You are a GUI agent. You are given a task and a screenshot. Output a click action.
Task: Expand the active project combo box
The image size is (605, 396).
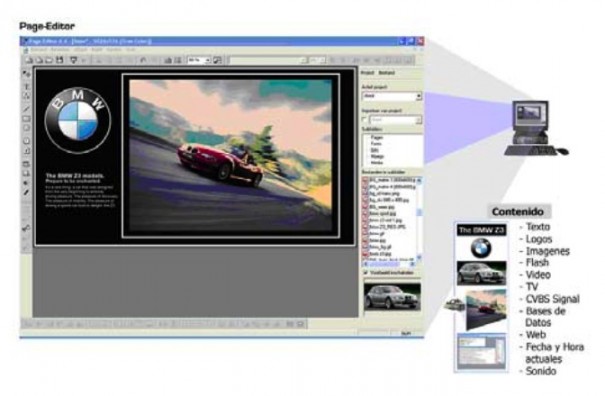tap(392, 96)
